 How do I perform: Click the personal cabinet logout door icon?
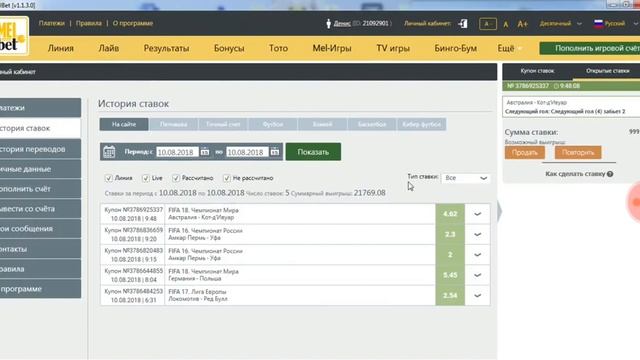tap(463, 24)
